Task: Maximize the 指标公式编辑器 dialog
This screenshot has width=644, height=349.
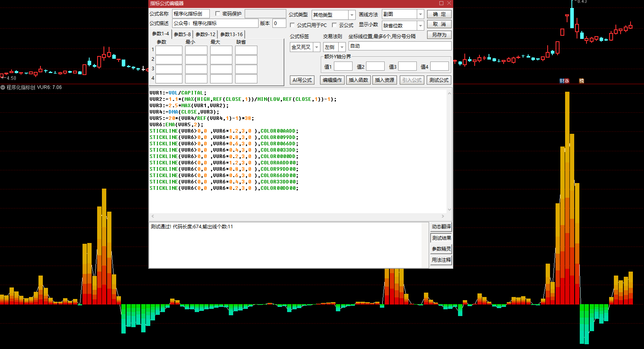Action: (x=441, y=3)
